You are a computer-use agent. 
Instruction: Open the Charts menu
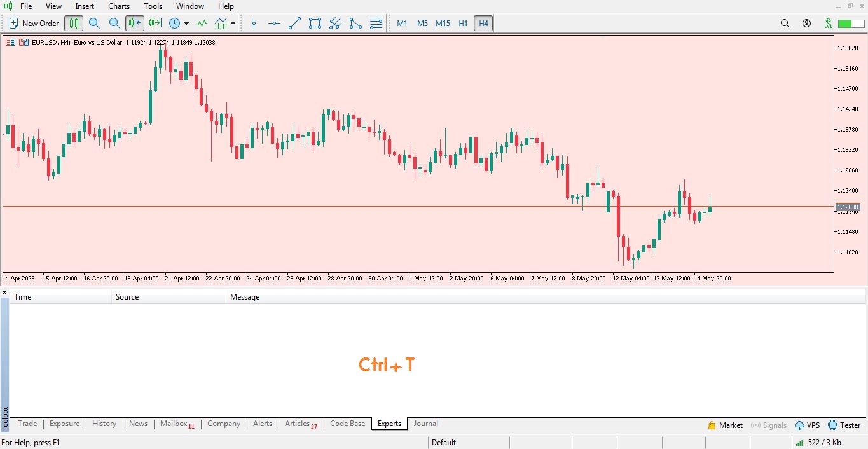(119, 6)
